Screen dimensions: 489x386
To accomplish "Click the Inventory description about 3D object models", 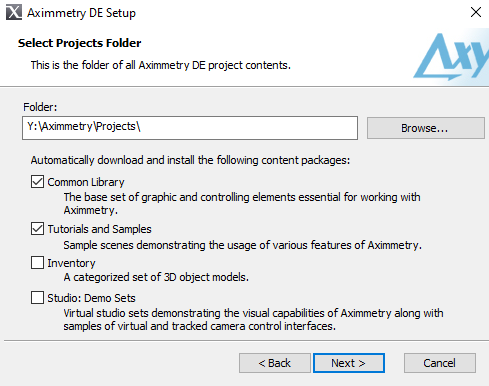I will pyautogui.click(x=156, y=277).
